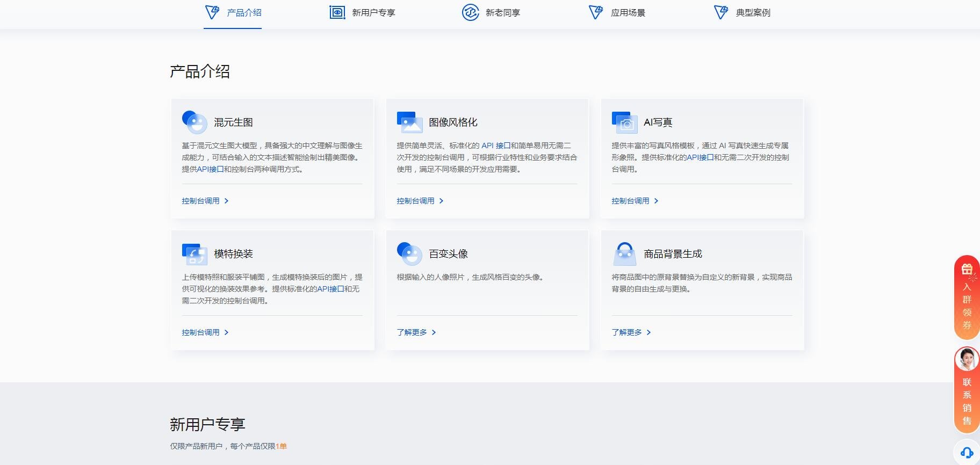
Task: Click the AI写真 camera icon
Action: point(624,122)
